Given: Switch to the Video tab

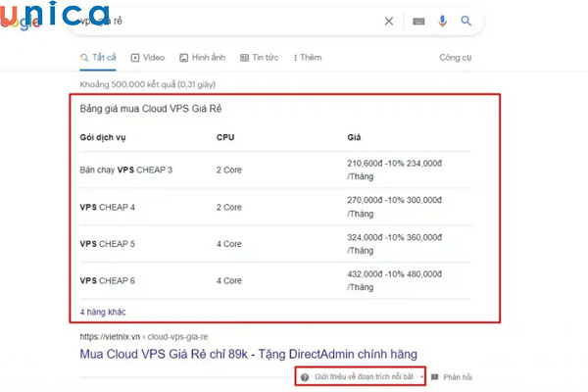Looking at the screenshot, I should coord(148,58).
